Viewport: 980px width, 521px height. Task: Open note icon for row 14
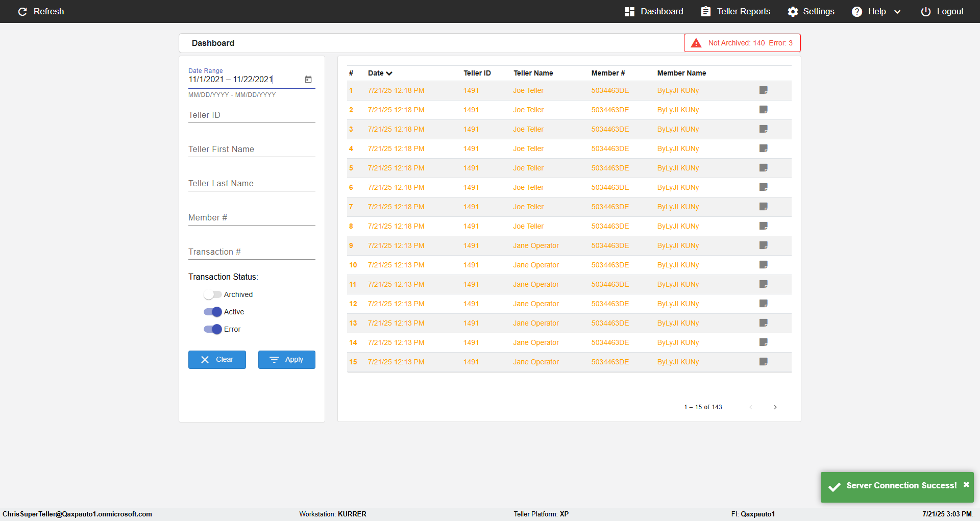764,342
